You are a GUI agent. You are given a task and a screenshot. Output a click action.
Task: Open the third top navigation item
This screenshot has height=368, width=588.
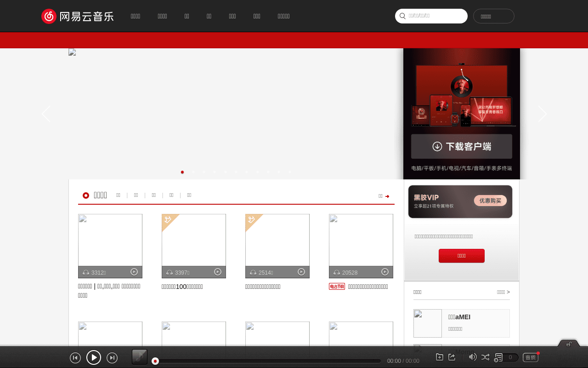(x=187, y=16)
